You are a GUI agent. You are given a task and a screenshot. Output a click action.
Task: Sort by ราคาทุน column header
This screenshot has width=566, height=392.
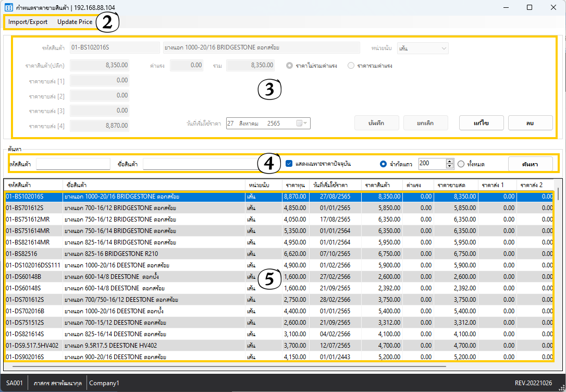point(295,185)
